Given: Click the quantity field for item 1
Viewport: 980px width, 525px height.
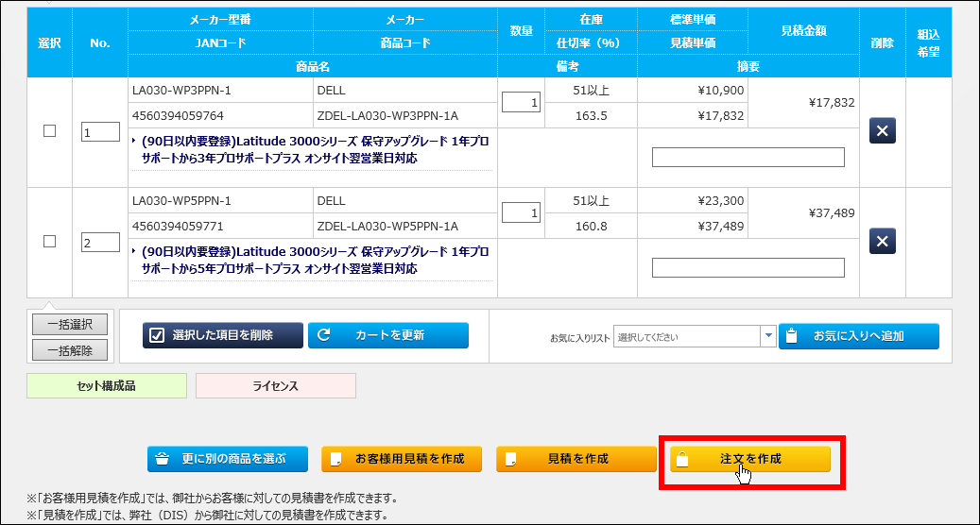Looking at the screenshot, I should [521, 103].
